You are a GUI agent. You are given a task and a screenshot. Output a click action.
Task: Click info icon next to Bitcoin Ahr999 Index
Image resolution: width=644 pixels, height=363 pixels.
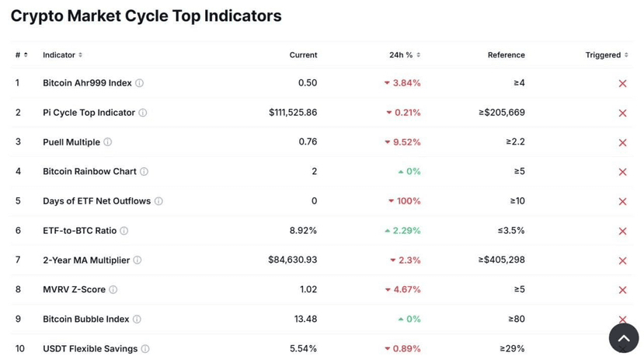(140, 83)
